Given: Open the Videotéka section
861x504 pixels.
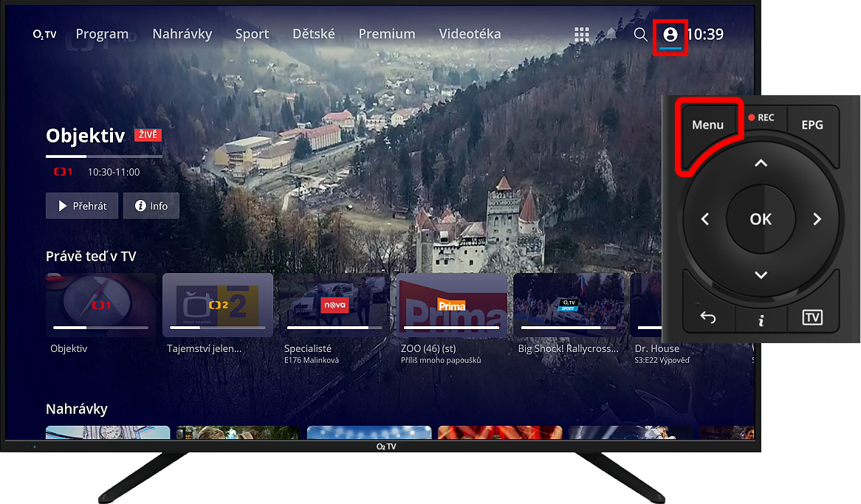Looking at the screenshot, I should point(470,34).
